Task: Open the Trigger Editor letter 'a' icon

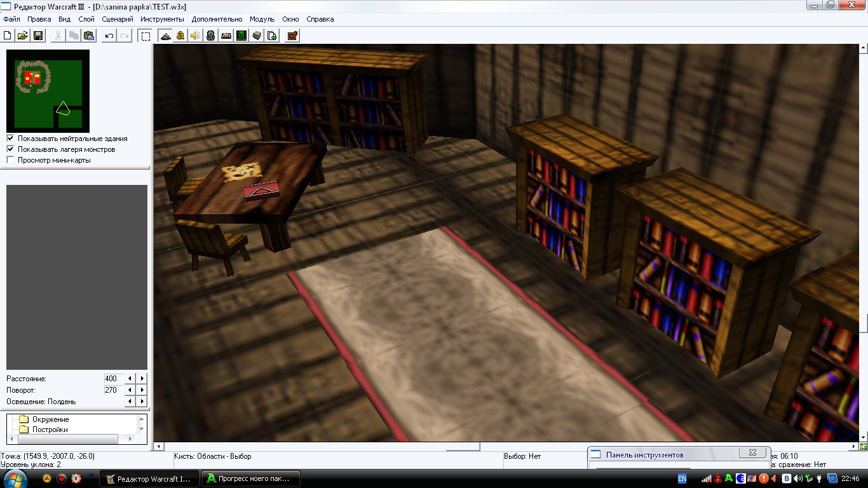Action: pos(180,36)
